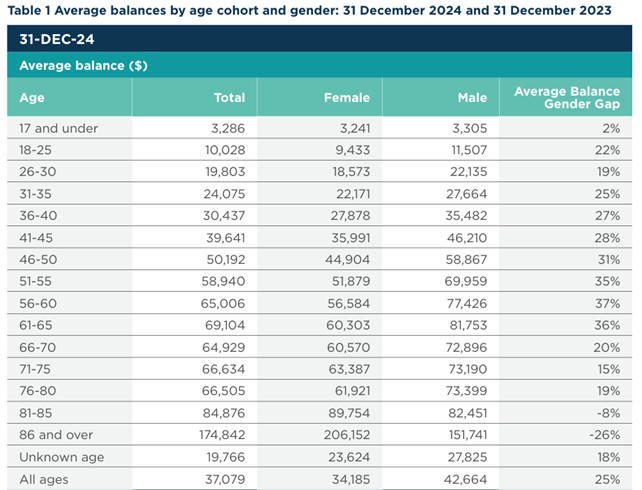Image resolution: width=642 pixels, height=490 pixels.
Task: Select the '61-65' age row label
Action: (36, 325)
